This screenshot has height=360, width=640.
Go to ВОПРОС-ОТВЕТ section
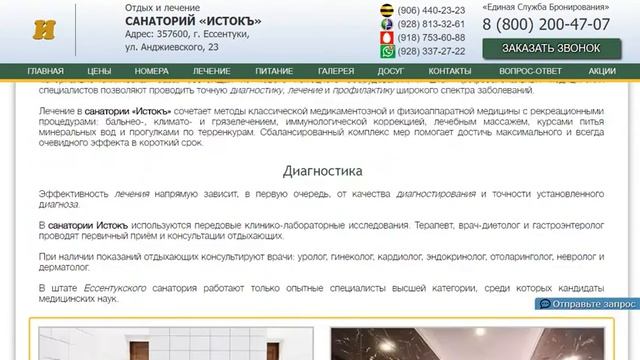(x=530, y=71)
